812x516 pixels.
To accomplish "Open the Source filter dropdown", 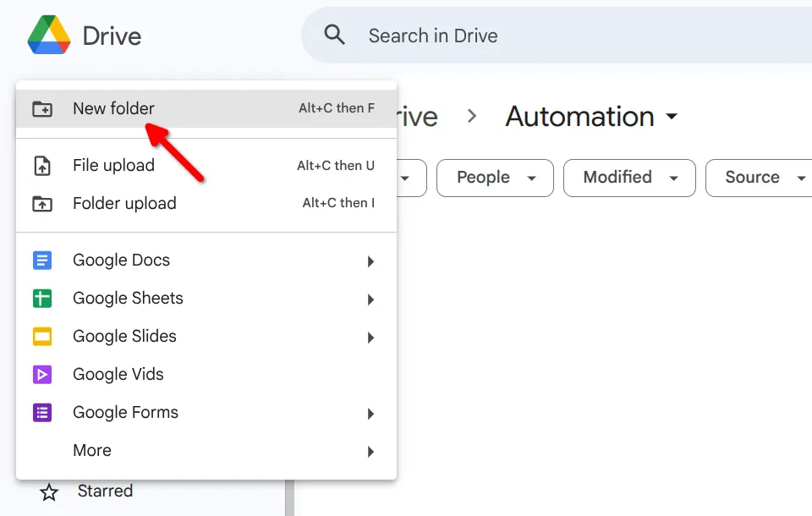I will tap(758, 178).
